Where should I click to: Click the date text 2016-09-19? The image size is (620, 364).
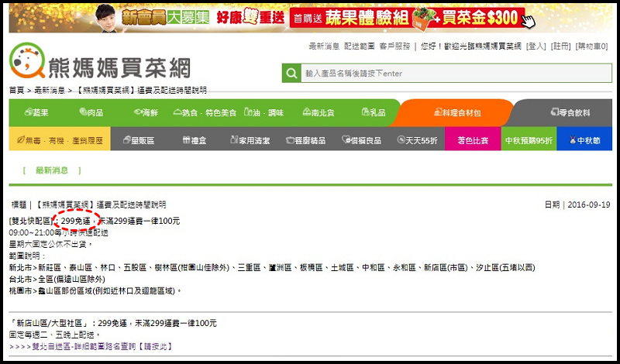[x=589, y=204]
